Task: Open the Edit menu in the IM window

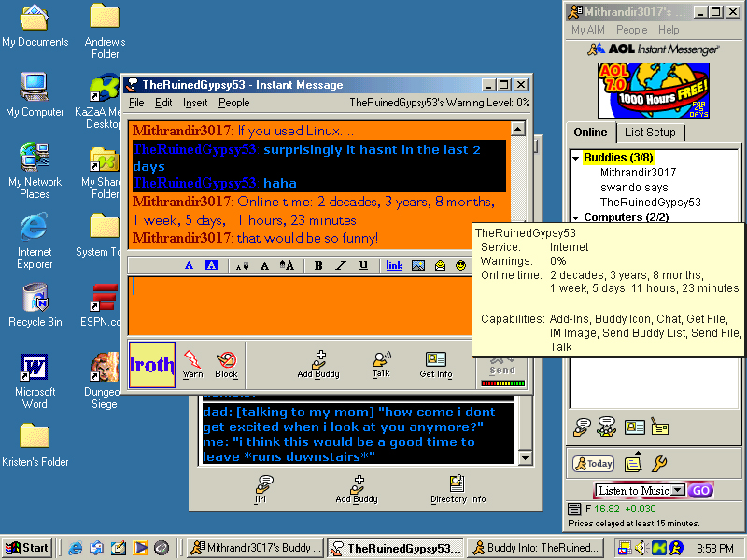Action: (163, 103)
